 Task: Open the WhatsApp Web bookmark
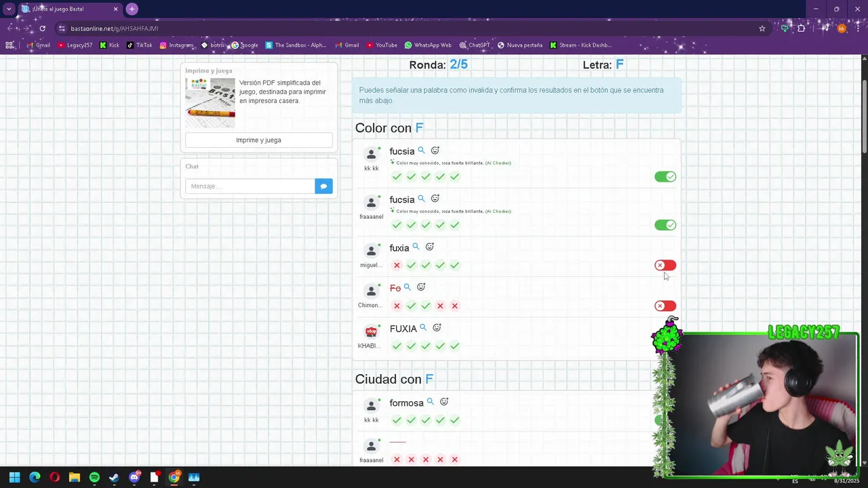pos(428,45)
